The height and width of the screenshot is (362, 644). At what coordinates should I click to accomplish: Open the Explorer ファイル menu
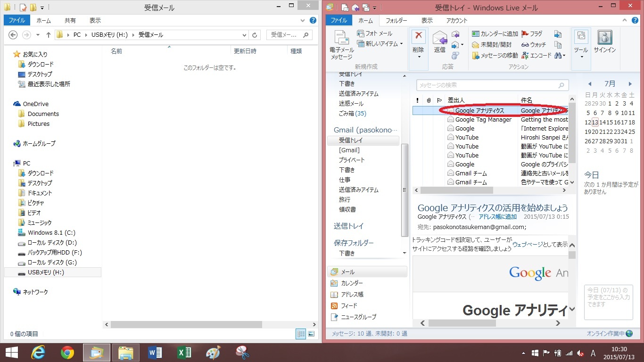pyautogui.click(x=17, y=20)
